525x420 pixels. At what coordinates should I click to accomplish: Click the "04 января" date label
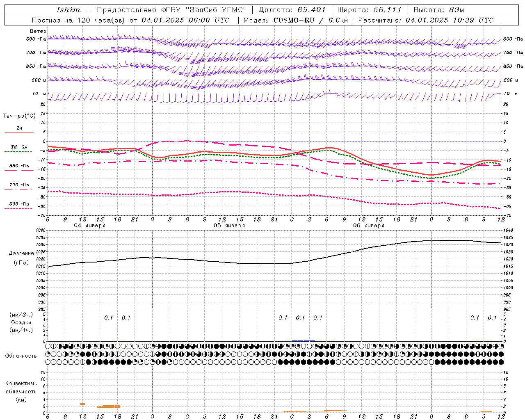[x=89, y=226]
